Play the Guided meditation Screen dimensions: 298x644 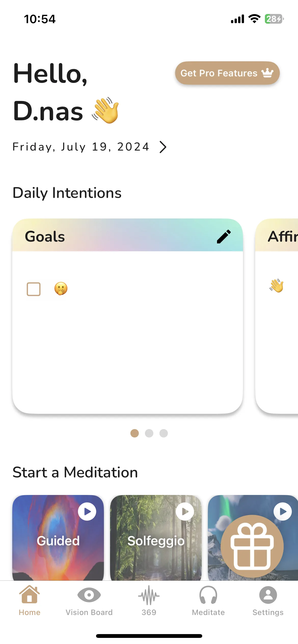click(x=87, y=511)
